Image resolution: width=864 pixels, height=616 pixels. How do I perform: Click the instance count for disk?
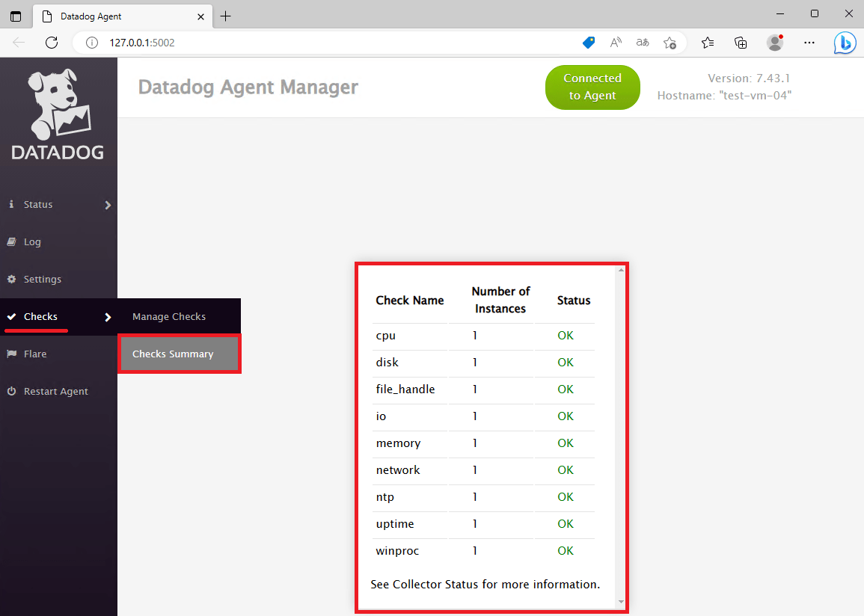474,363
